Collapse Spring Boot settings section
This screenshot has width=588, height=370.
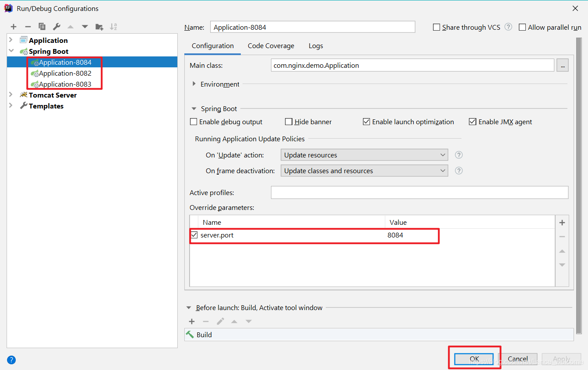tap(194, 108)
